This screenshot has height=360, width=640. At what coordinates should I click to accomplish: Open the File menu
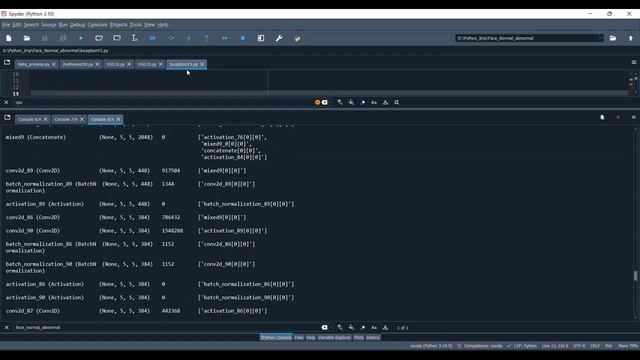click(x=6, y=25)
